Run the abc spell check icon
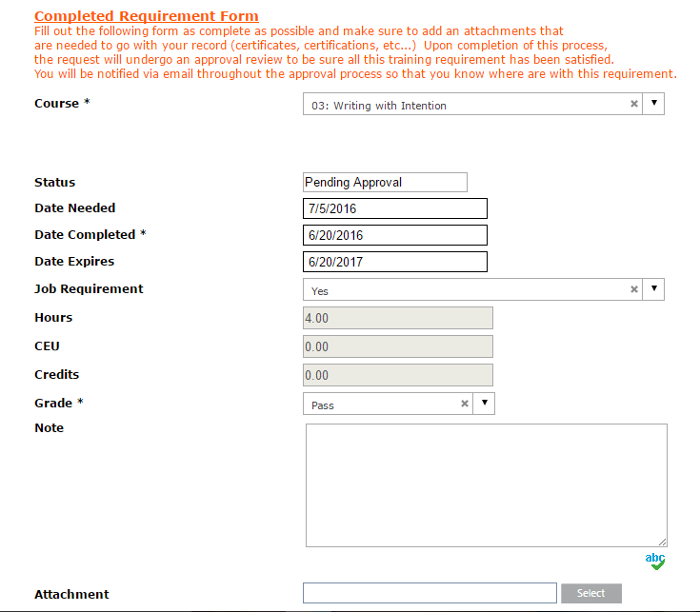The image size is (700, 612). 655,562
